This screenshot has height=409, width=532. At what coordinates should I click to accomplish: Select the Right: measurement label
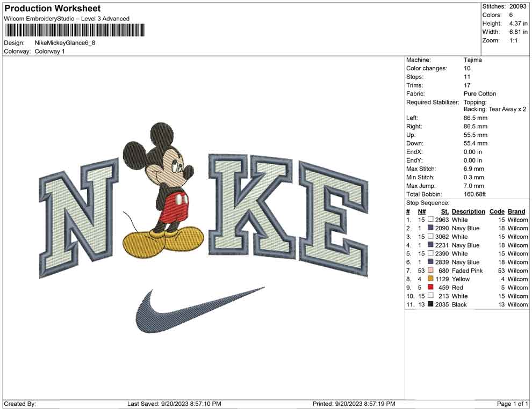414,126
